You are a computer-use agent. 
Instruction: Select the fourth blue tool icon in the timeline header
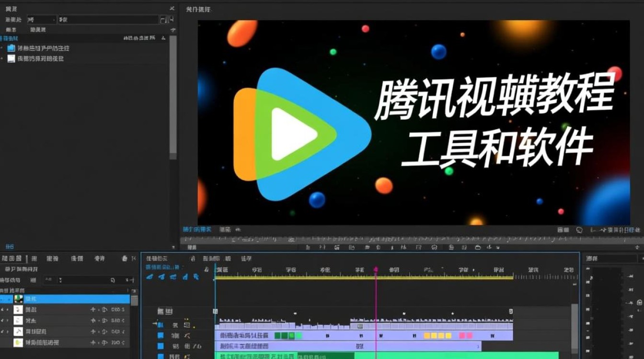click(x=184, y=277)
